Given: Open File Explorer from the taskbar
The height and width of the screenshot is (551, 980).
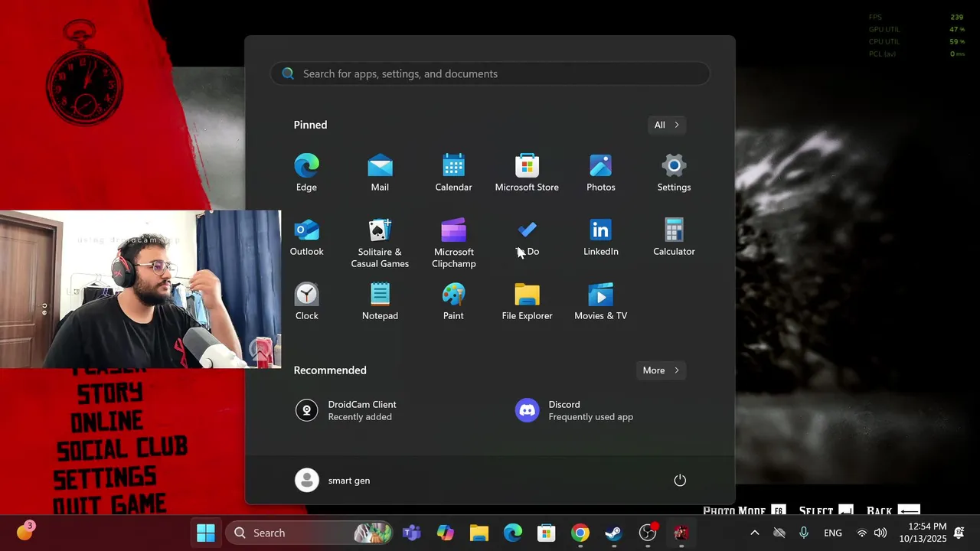Looking at the screenshot, I should (479, 533).
